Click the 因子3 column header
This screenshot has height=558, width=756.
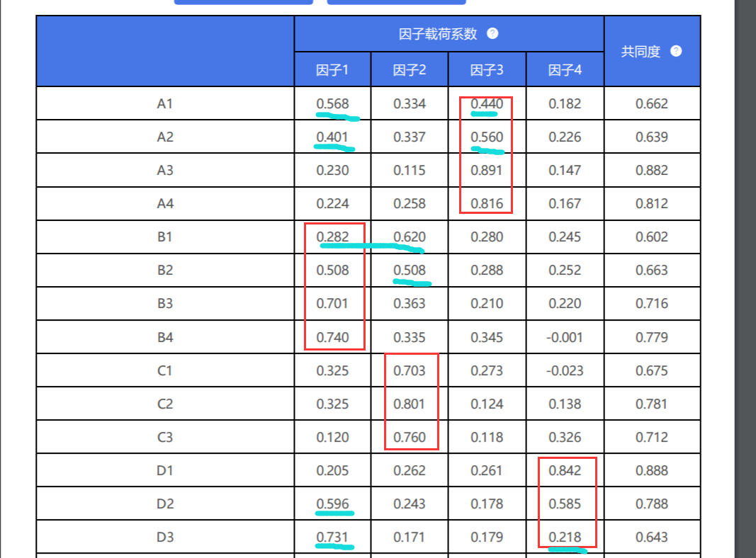(x=487, y=70)
